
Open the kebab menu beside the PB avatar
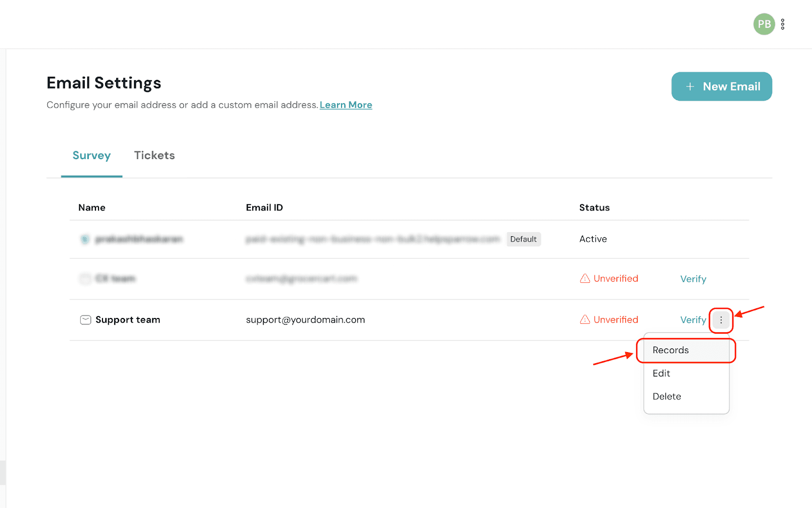(x=783, y=24)
